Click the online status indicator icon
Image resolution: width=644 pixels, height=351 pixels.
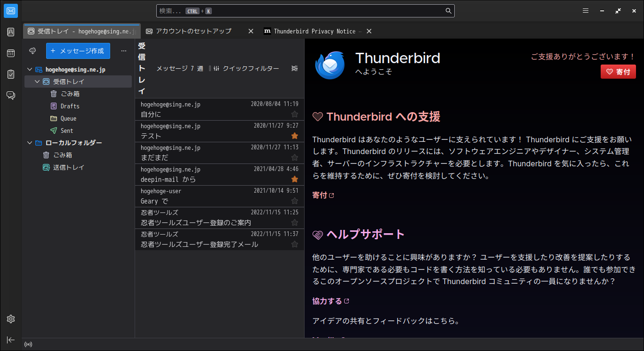28,344
